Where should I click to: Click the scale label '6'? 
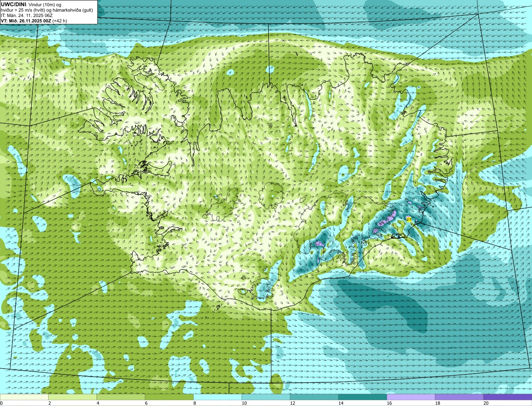[146, 403]
